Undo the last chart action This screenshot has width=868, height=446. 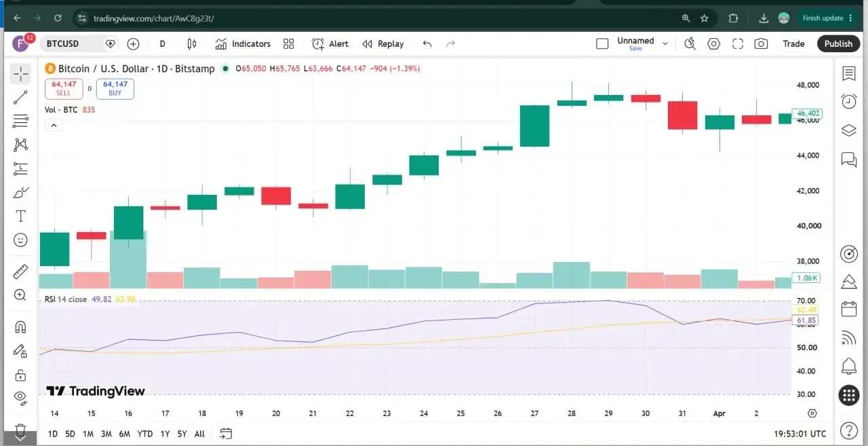coord(427,43)
